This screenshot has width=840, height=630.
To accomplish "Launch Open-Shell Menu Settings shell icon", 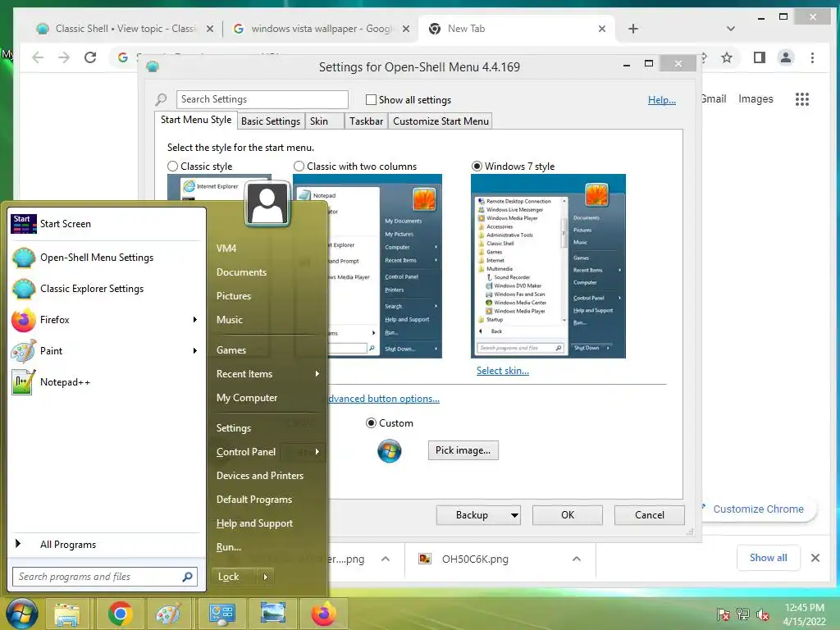I will point(24,258).
